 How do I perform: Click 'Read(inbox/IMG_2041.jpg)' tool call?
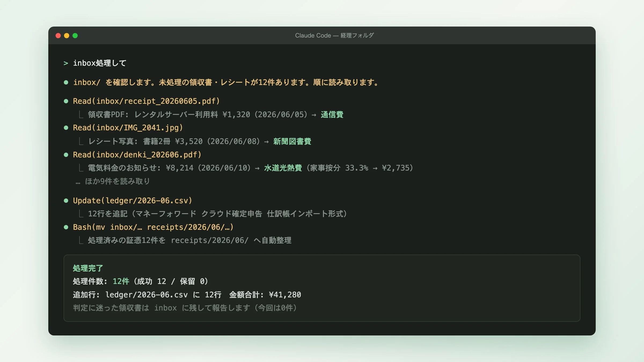click(x=128, y=128)
